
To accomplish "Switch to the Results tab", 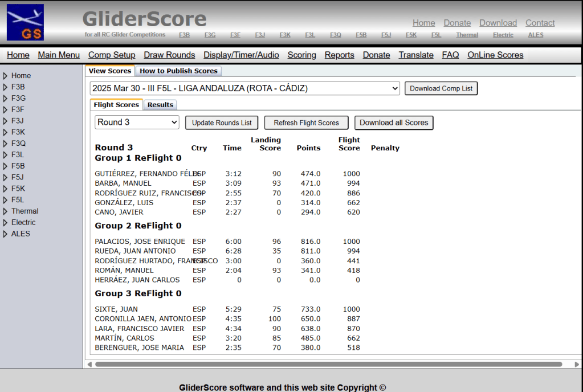I will tap(160, 105).
